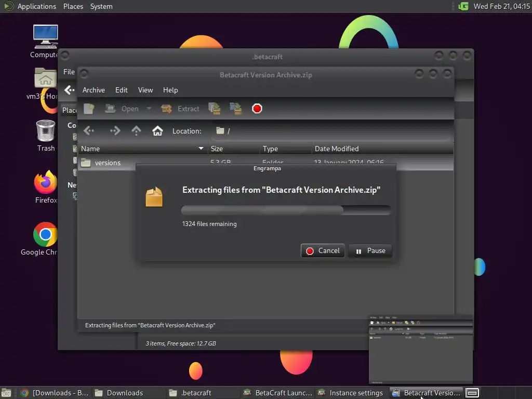Switch to Downloads Chrome taskbar window
The image size is (532, 399).
click(x=54, y=393)
